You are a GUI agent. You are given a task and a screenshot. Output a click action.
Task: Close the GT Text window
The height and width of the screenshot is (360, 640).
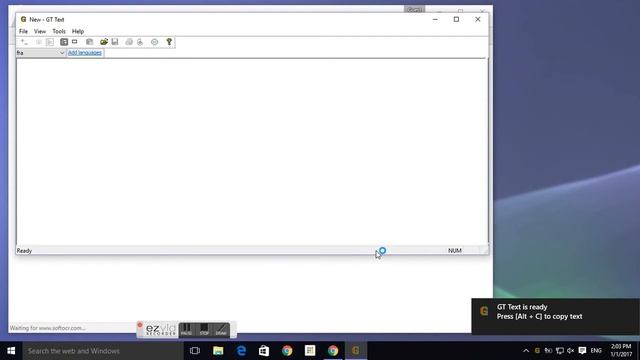coord(478,19)
